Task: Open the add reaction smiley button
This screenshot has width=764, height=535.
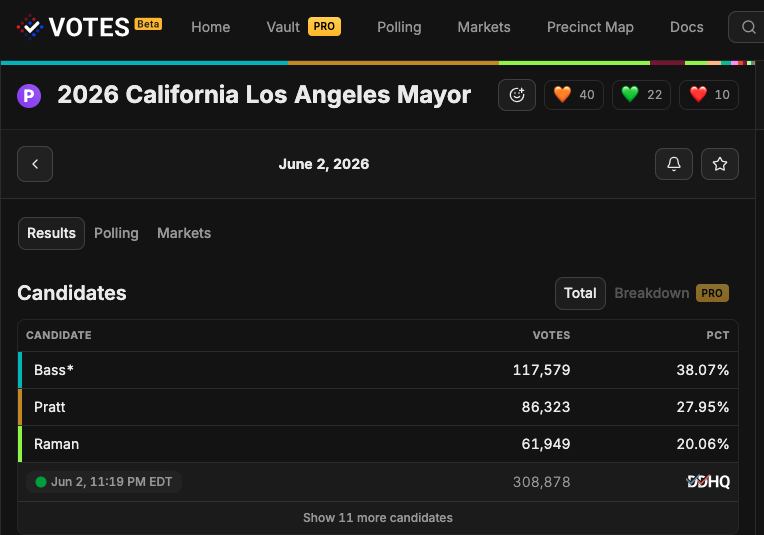Action: tap(517, 95)
